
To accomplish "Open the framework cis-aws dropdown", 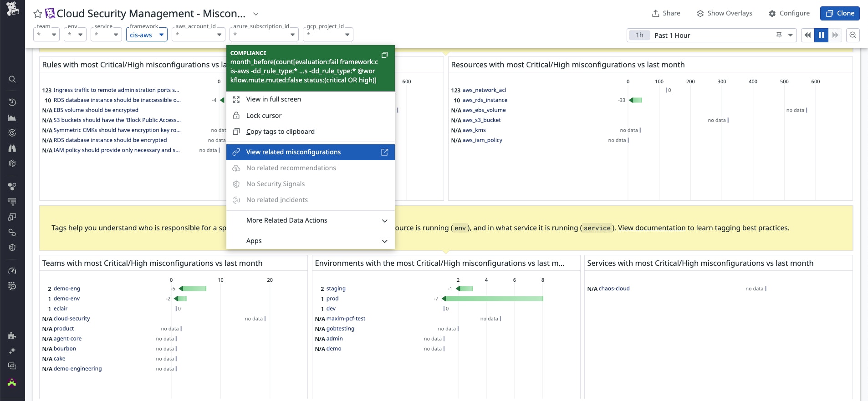I will tap(147, 35).
